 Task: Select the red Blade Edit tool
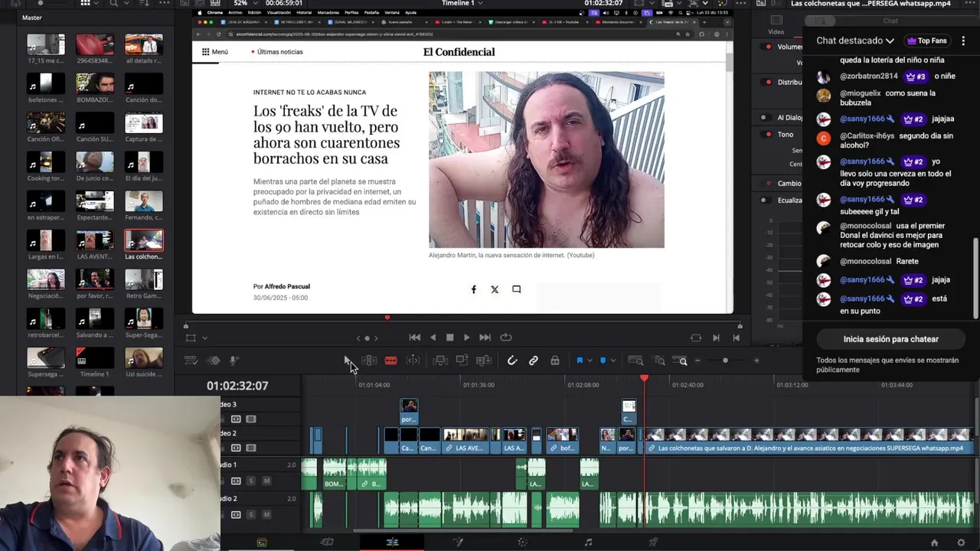(390, 360)
